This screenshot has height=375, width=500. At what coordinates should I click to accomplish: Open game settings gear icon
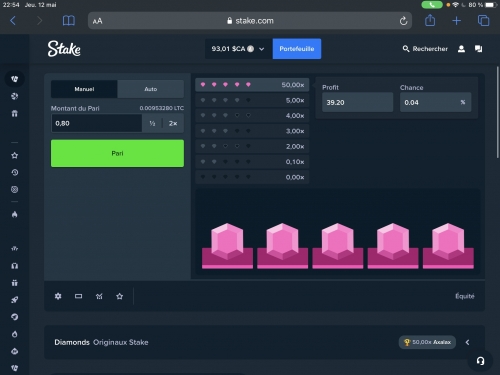[58, 296]
